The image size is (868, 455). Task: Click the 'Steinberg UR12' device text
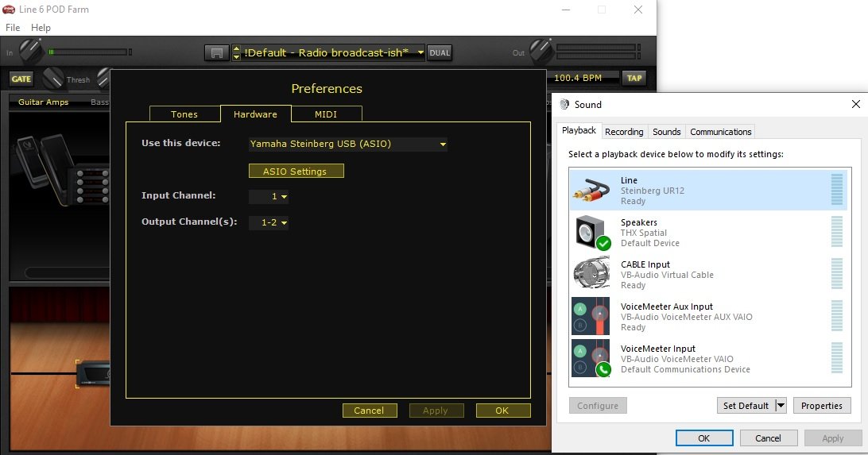tap(652, 191)
